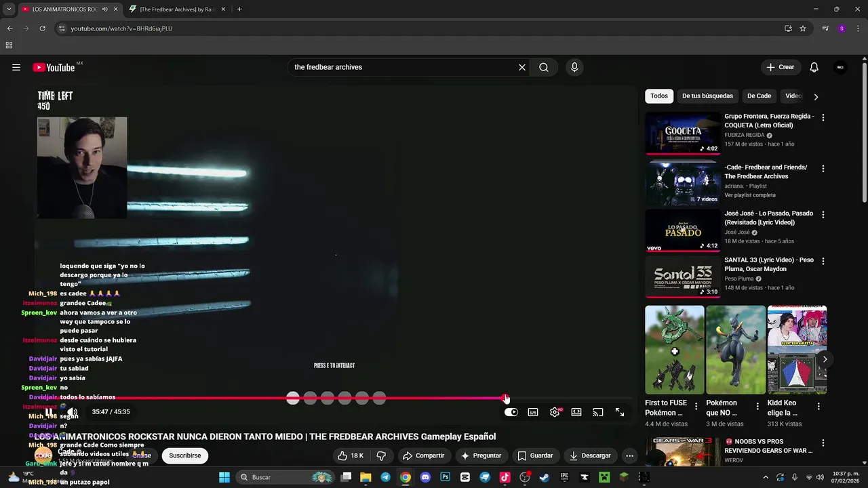Screen dimensions: 868x488
Task: Toggle the autoplay switch in the player
Action: (511, 412)
